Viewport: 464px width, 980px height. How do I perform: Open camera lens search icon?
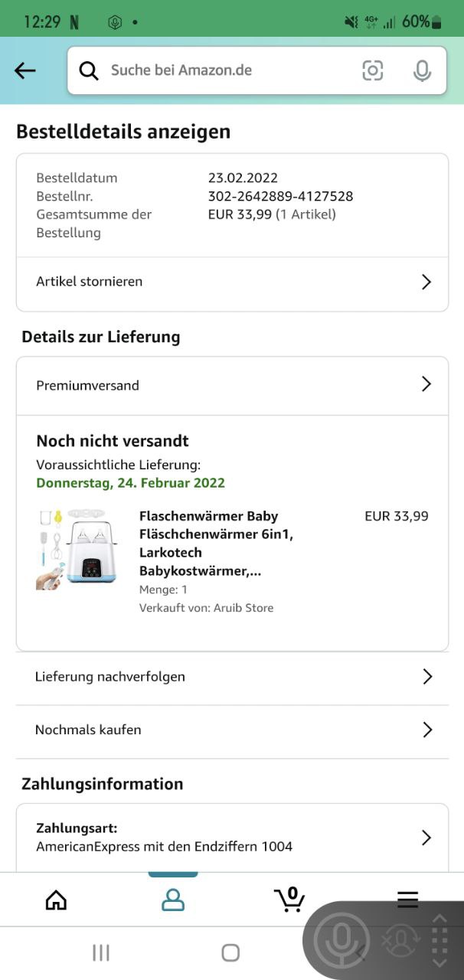pos(373,70)
